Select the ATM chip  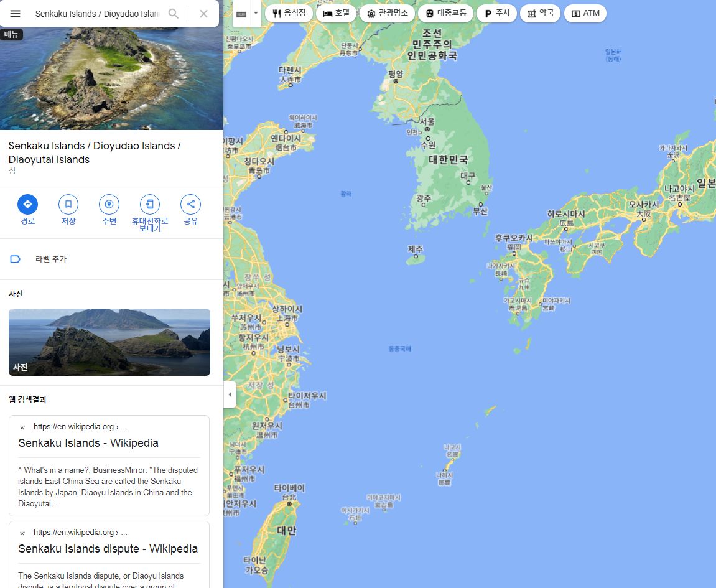point(585,13)
